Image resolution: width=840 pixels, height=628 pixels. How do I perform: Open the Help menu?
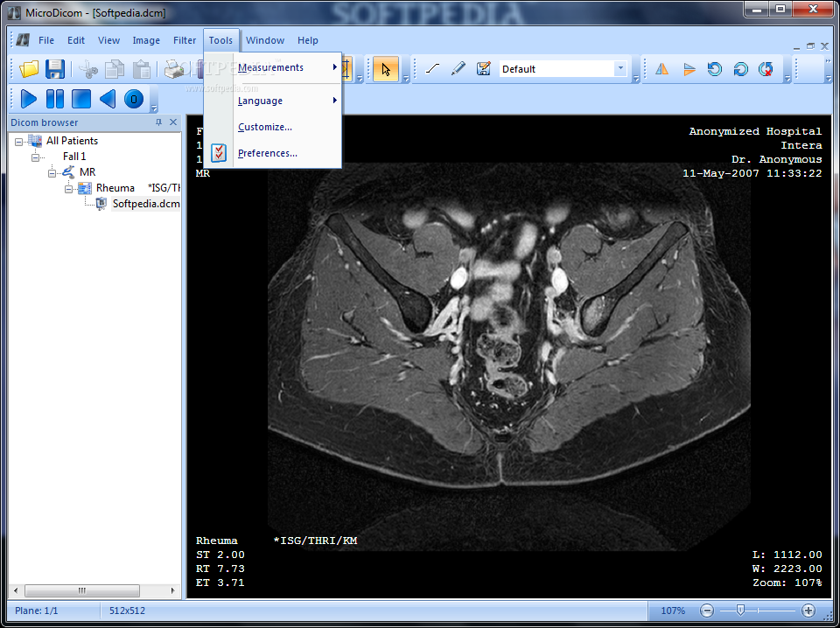pyautogui.click(x=308, y=40)
